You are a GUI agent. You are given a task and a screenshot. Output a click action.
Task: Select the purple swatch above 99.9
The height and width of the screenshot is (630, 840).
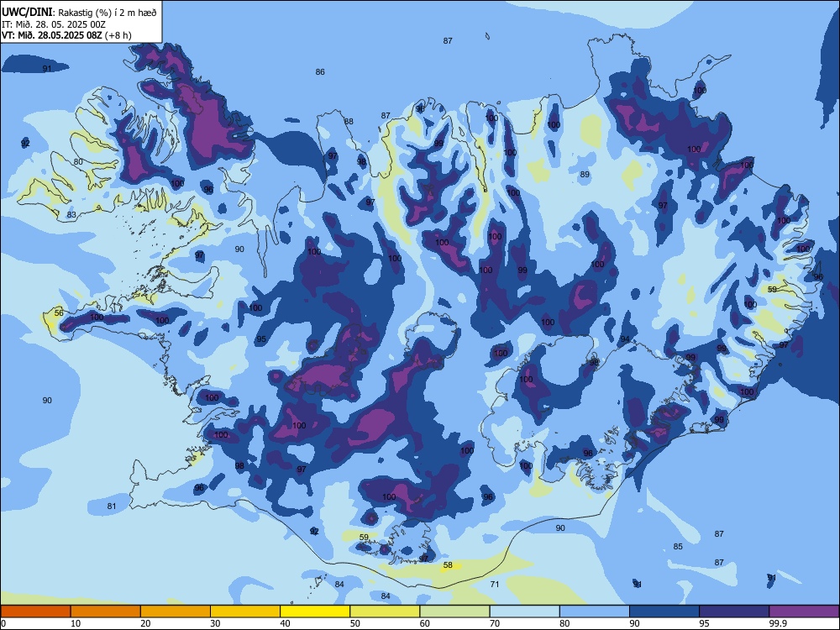tap(804, 612)
